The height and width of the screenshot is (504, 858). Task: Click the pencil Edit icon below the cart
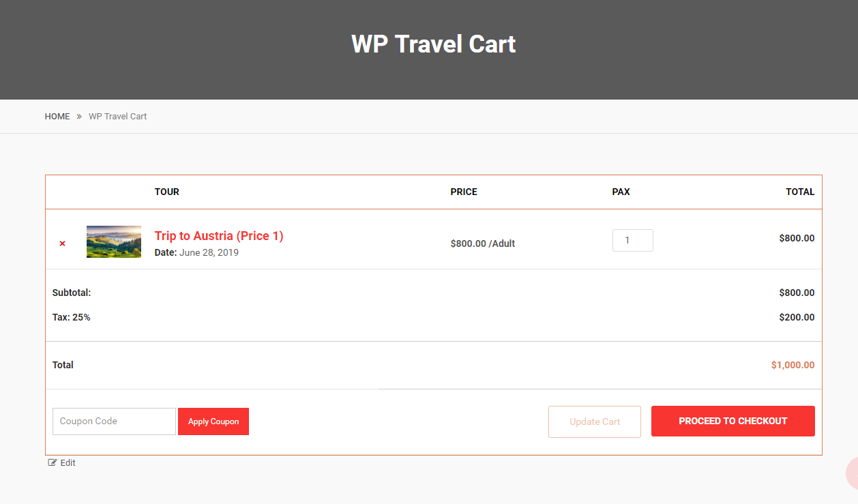click(x=53, y=463)
